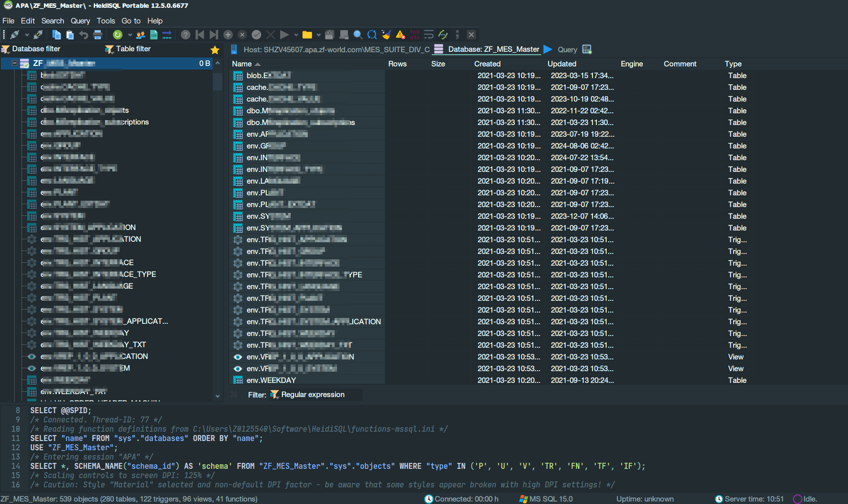The image size is (848, 504).
Task: Click the CSV export grid rows icon
Action: (154, 35)
